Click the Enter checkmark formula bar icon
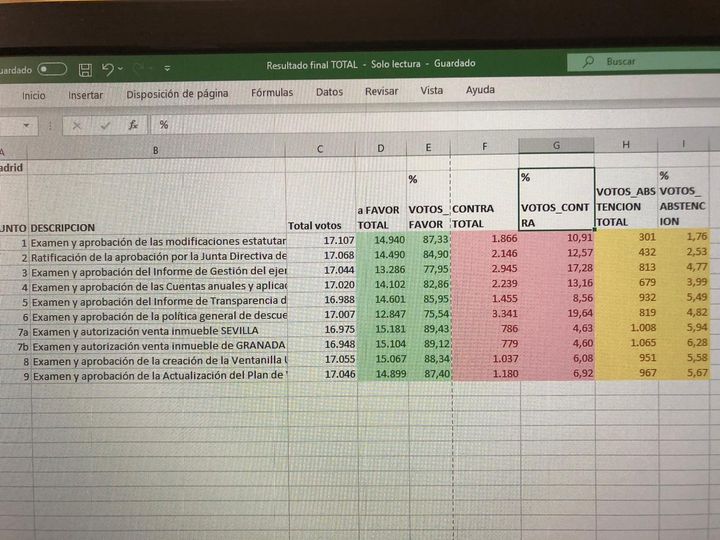The image size is (720, 540). (104, 126)
